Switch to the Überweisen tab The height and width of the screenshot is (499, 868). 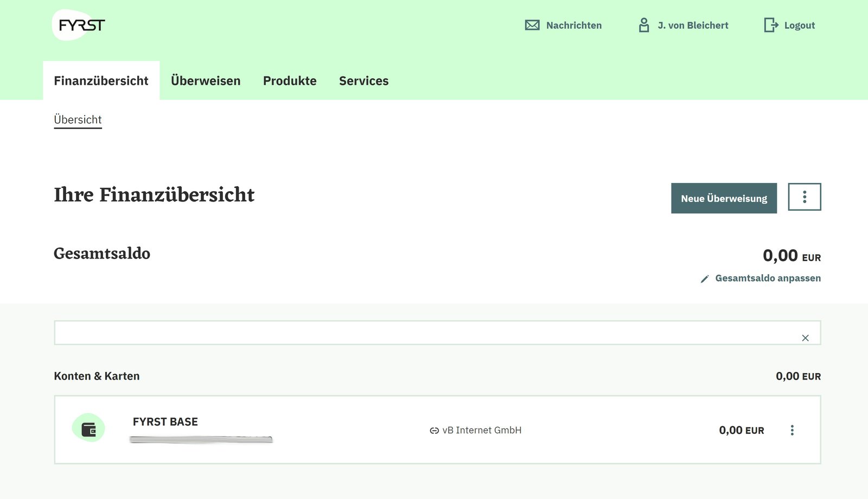[x=206, y=80]
